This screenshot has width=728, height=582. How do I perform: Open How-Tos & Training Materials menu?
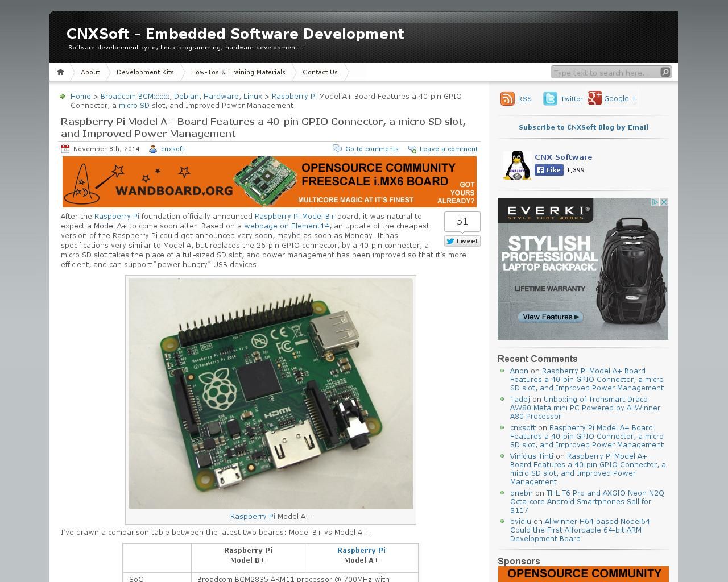pyautogui.click(x=238, y=72)
